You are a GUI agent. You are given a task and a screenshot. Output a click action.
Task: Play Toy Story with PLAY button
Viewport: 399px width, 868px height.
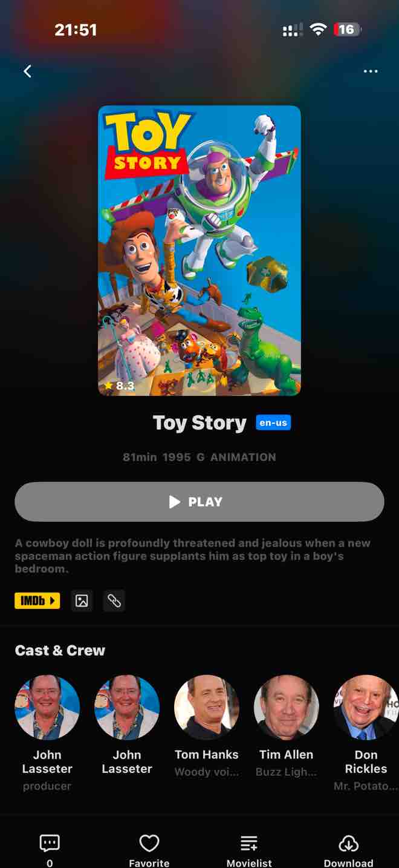(199, 502)
